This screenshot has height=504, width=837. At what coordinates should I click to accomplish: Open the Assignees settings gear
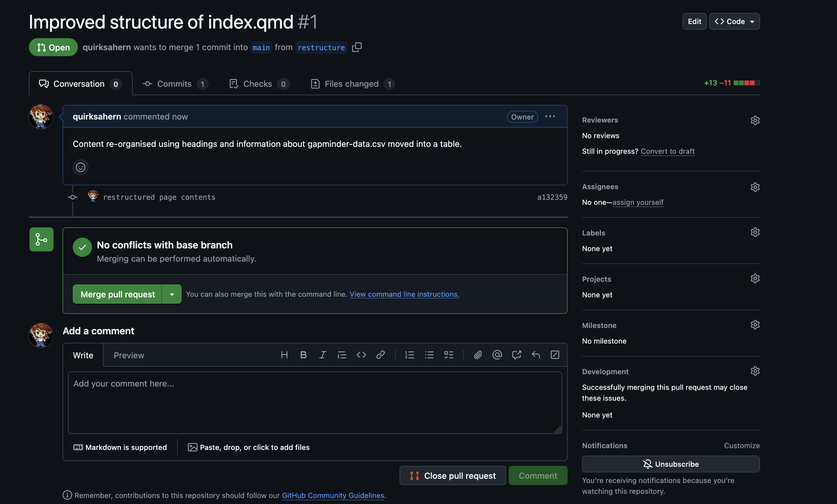755,187
